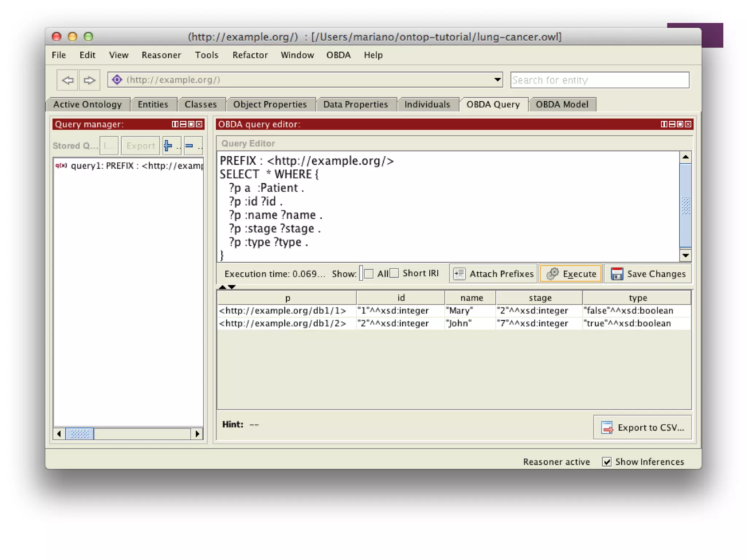
Task: Expand results pane with divider down arrow
Action: click(232, 287)
